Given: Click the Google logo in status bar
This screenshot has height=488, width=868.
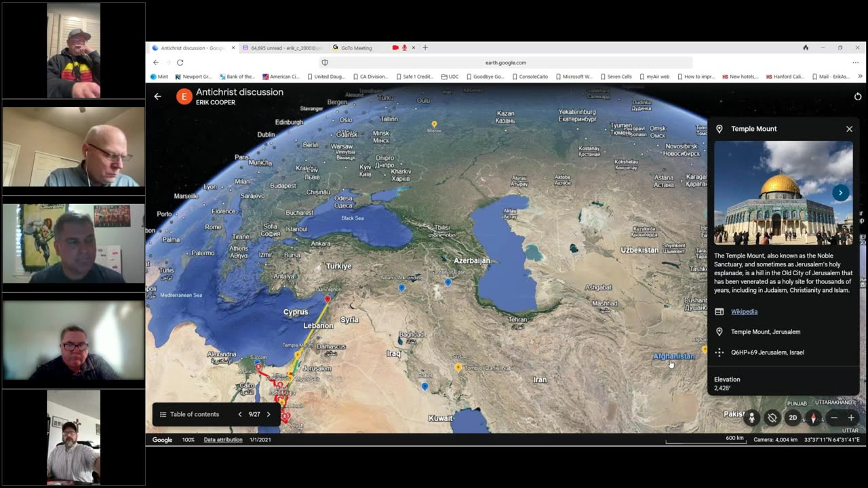Looking at the screenshot, I should (162, 440).
